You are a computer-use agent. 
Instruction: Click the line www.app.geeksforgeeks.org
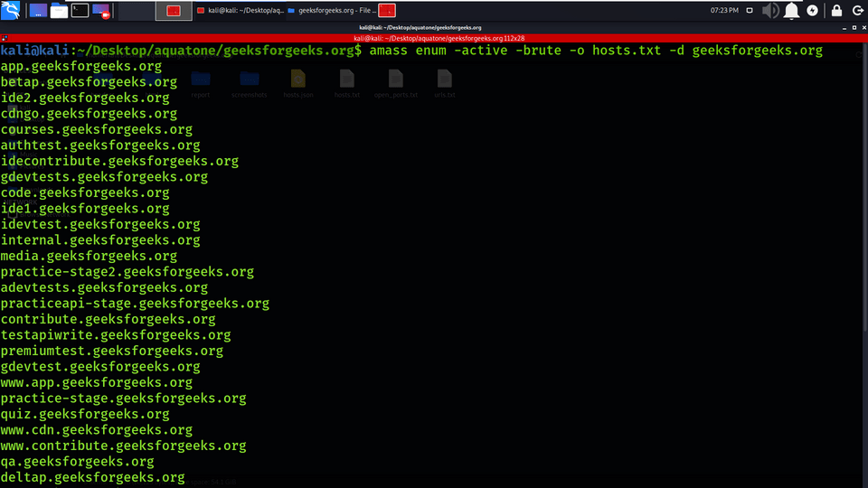tap(97, 383)
